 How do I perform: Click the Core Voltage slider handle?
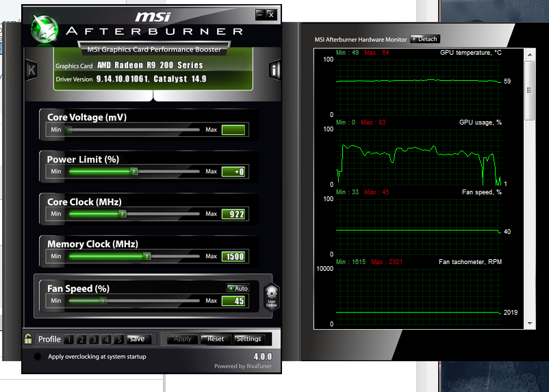[69, 130]
